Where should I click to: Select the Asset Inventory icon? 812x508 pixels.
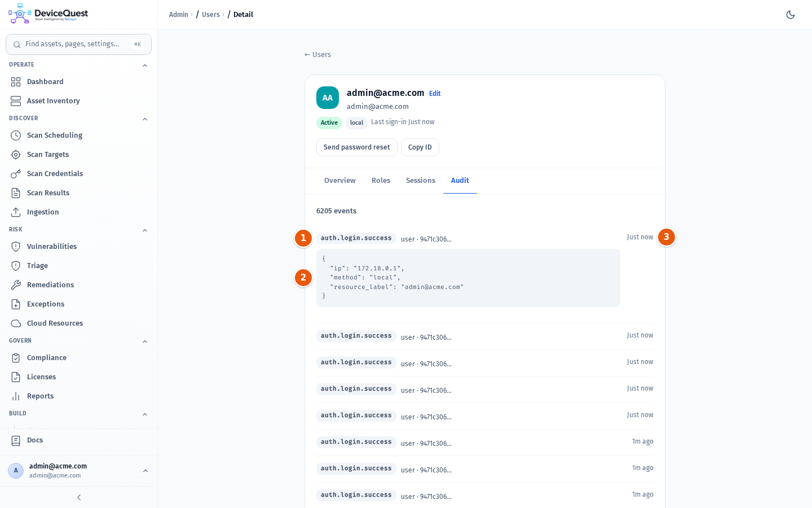coord(16,101)
